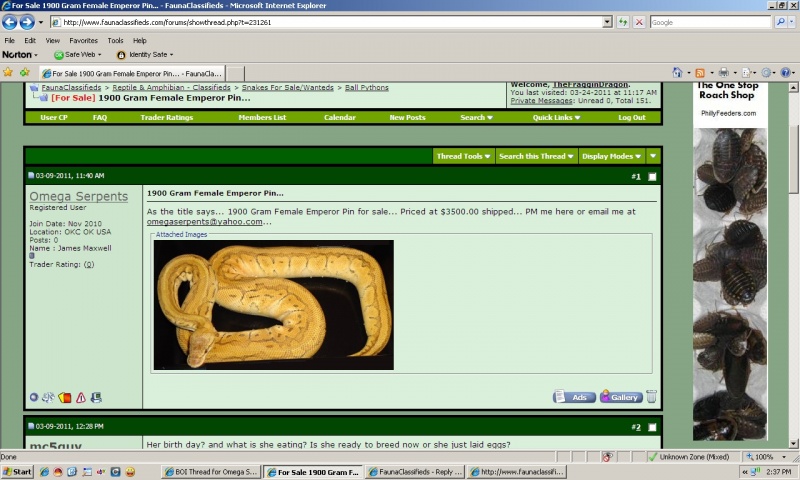Click the small post status icon beside 03-09-2011, 11:40 AM
The height and width of the screenshot is (480, 800).
pos(31,175)
